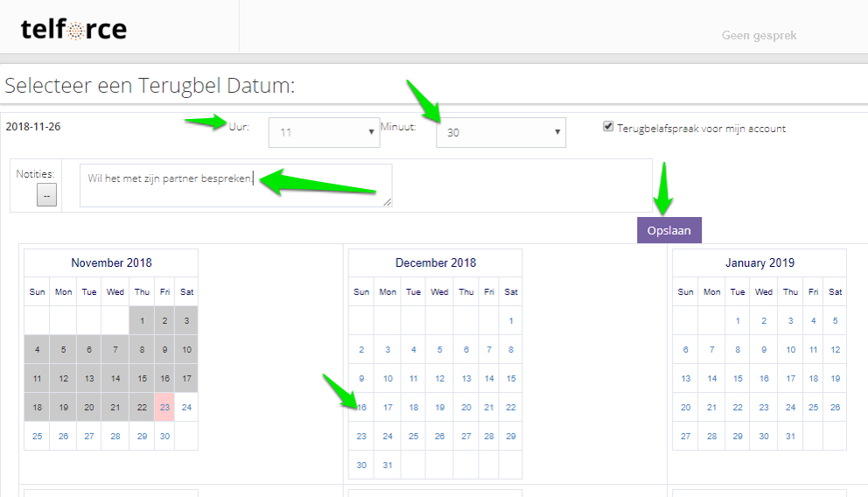The height and width of the screenshot is (497, 868).
Task: Click the purple Opslaan button
Action: 668,231
